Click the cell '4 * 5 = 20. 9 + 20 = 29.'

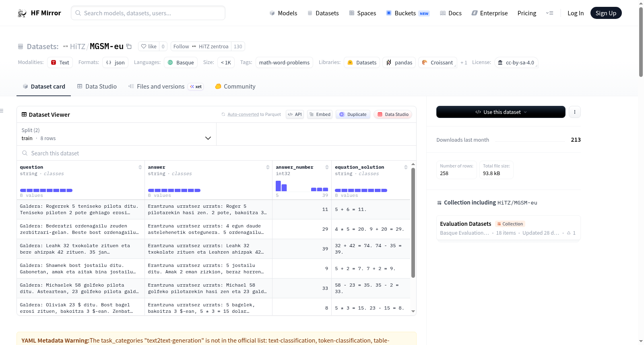coord(371,229)
